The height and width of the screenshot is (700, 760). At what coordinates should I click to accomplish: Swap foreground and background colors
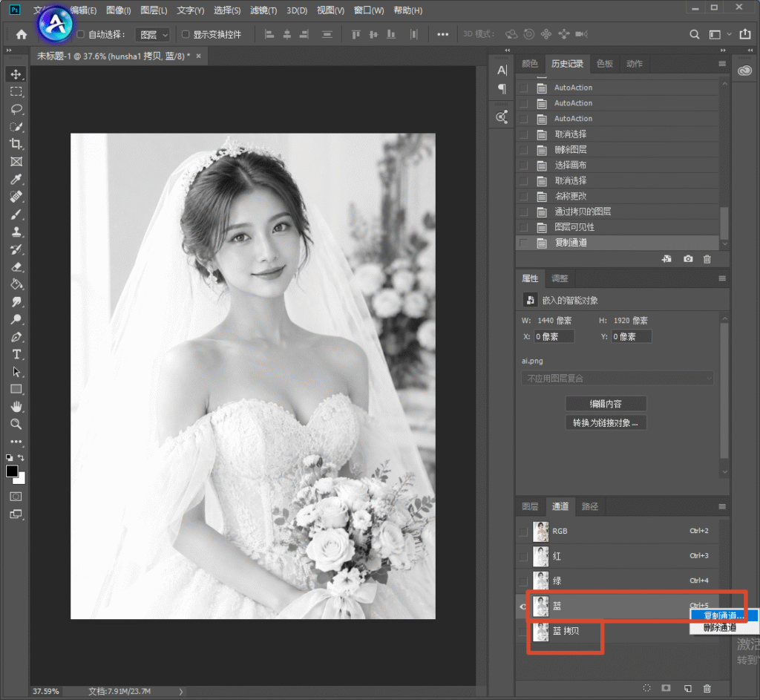(x=21, y=457)
